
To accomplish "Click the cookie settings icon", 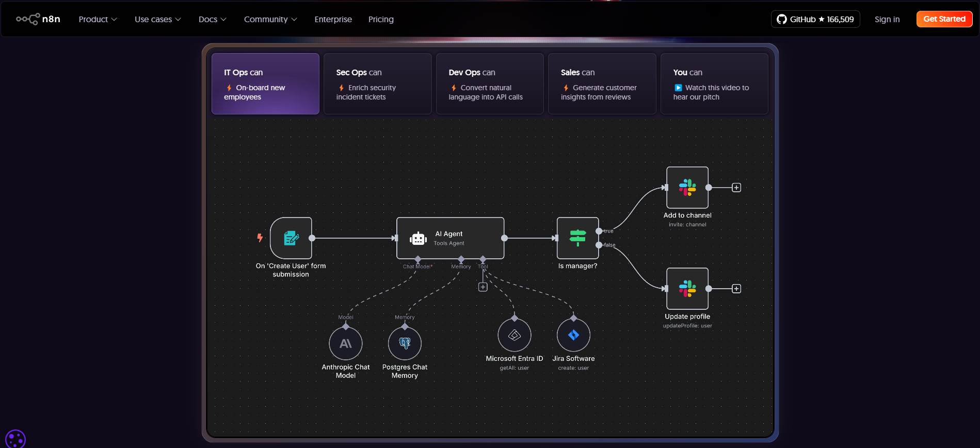I will [x=15, y=439].
